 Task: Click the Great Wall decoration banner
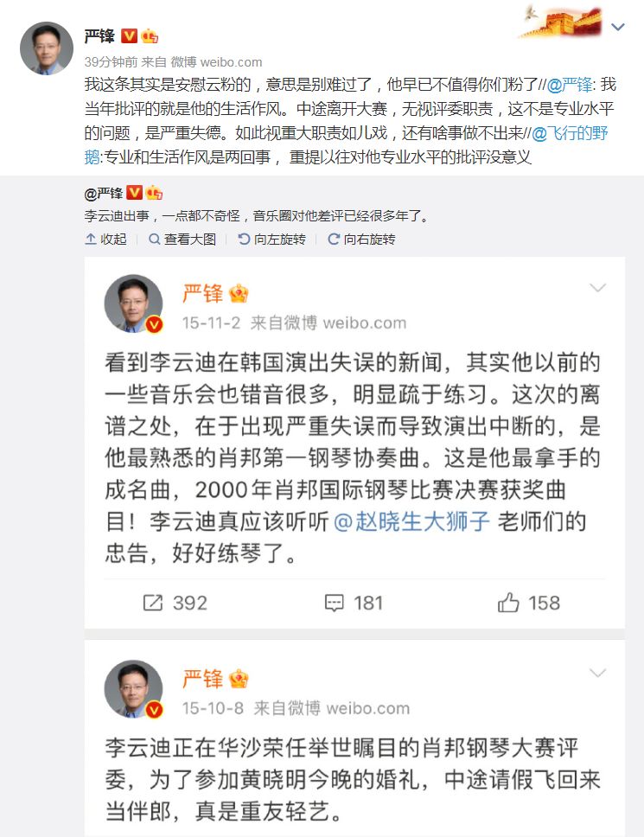(561, 22)
